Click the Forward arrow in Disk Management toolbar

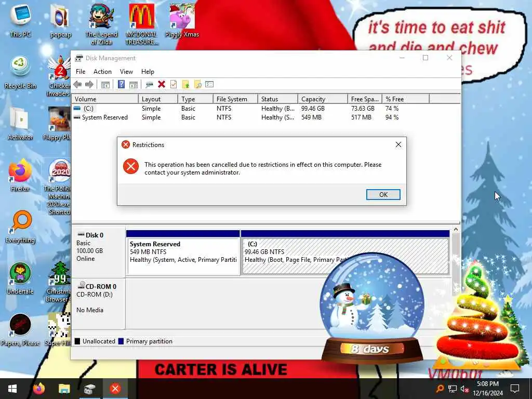[x=89, y=85]
